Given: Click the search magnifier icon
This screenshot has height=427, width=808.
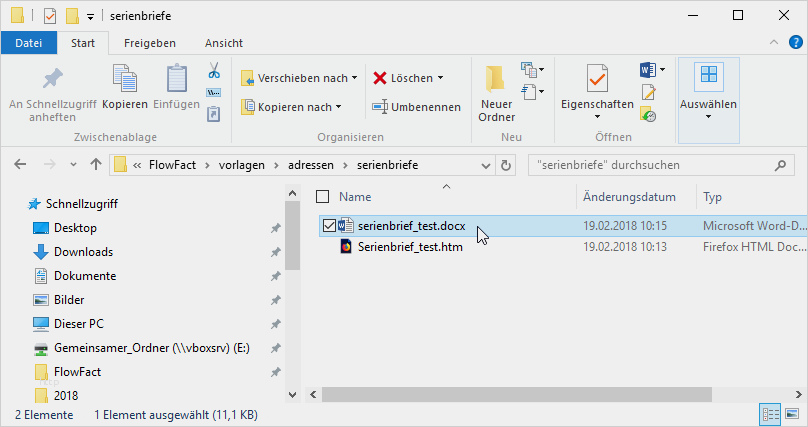Looking at the screenshot, I should [x=781, y=165].
